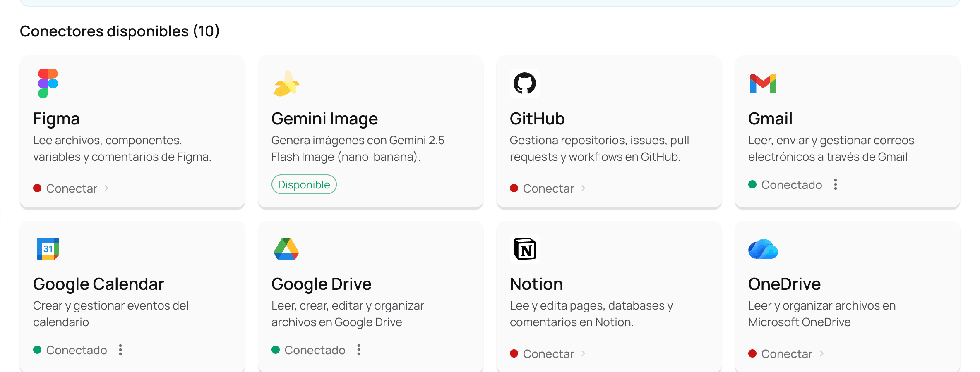Click the red status dot on Figma
This screenshot has width=980, height=372.
tap(37, 188)
